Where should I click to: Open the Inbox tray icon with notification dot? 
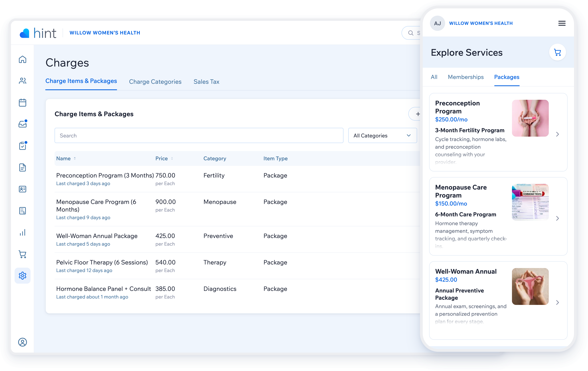pyautogui.click(x=23, y=124)
